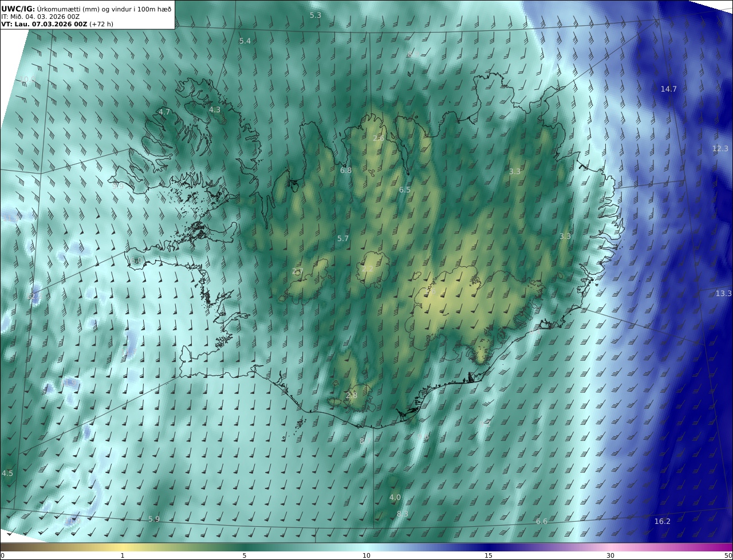Click the map value 2.8
Viewport: 733px width, 560px height.
(x=351, y=396)
